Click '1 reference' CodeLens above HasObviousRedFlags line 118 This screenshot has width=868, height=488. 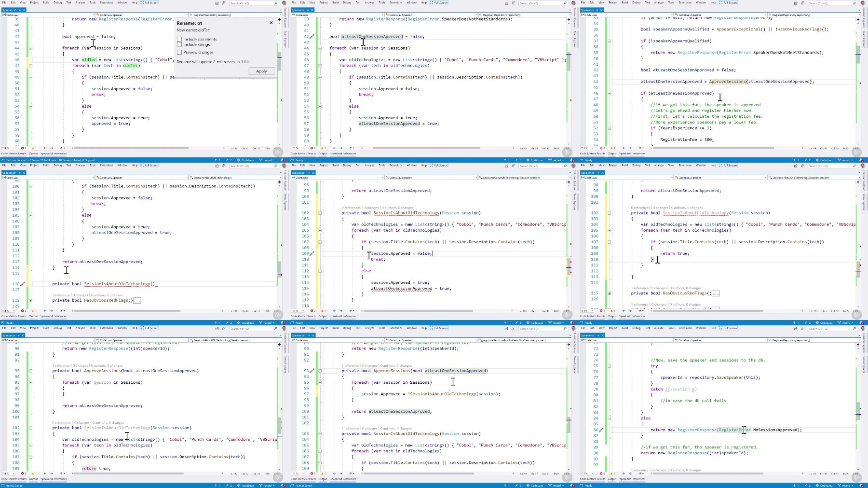(61, 295)
